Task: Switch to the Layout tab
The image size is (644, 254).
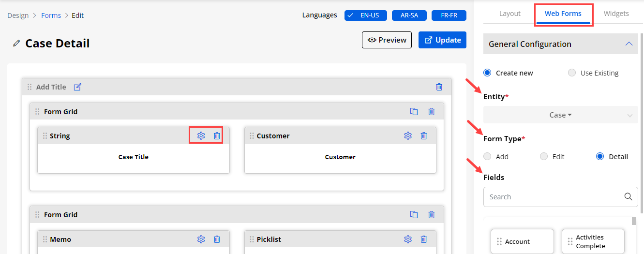Action: tap(509, 14)
